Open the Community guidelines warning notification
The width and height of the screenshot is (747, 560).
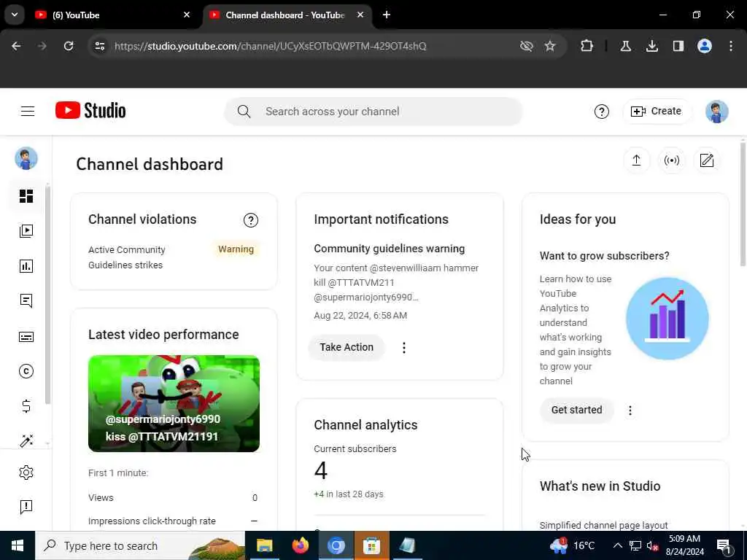390,249
